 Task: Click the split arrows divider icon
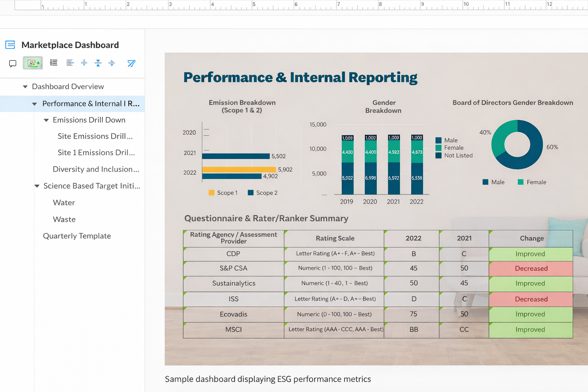point(84,63)
